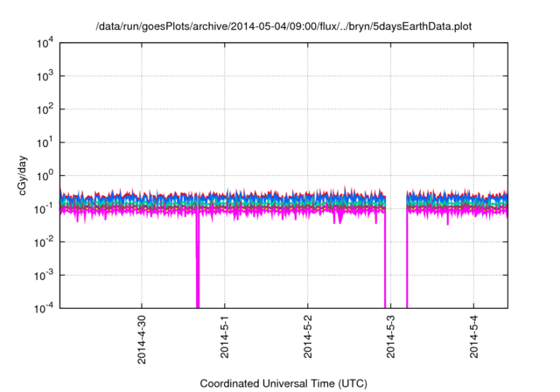Click the magenta dropout spike before 2014-5-1
The width and height of the screenshot is (560, 392).
point(198,261)
